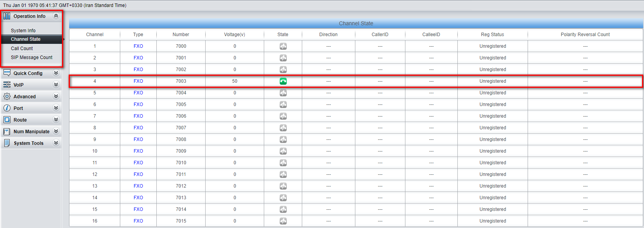Screen dimensions: 644x228
Task: Expand the Route section chevron
Action: tap(56, 119)
